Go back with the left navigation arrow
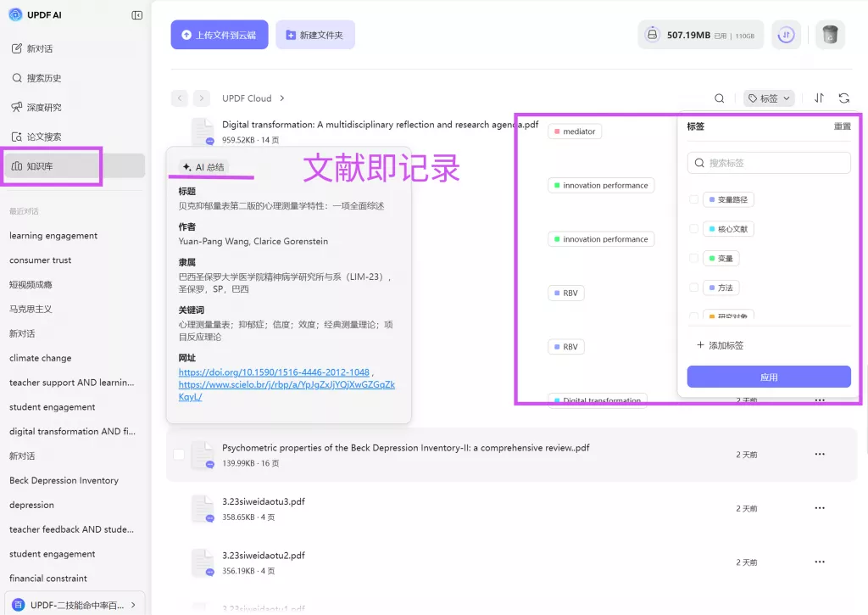868x615 pixels. click(180, 98)
